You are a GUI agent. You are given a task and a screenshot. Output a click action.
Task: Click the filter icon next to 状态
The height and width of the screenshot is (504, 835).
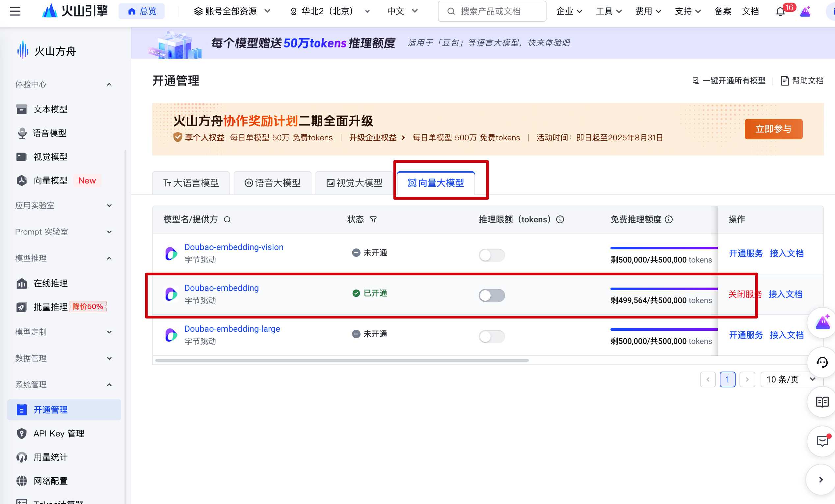(373, 220)
